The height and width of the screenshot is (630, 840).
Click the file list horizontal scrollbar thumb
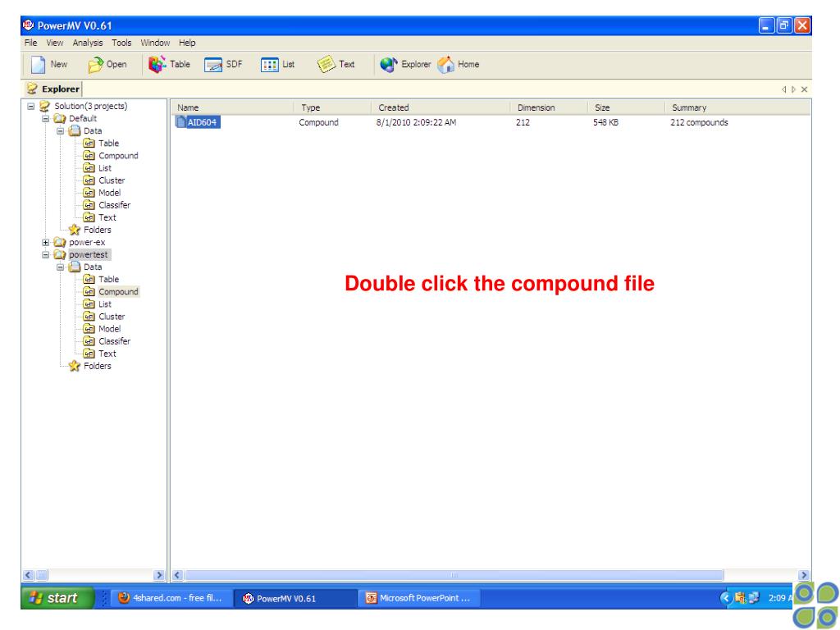454,575
